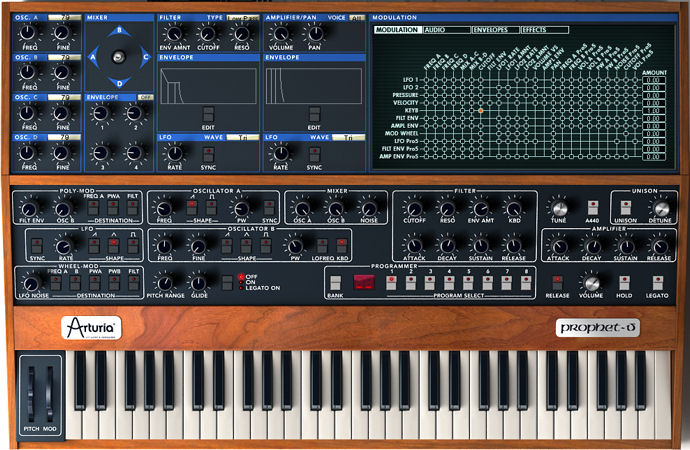The image size is (690, 450).
Task: Open the Filter TYPE Low Pass dropdown
Action: [x=242, y=18]
